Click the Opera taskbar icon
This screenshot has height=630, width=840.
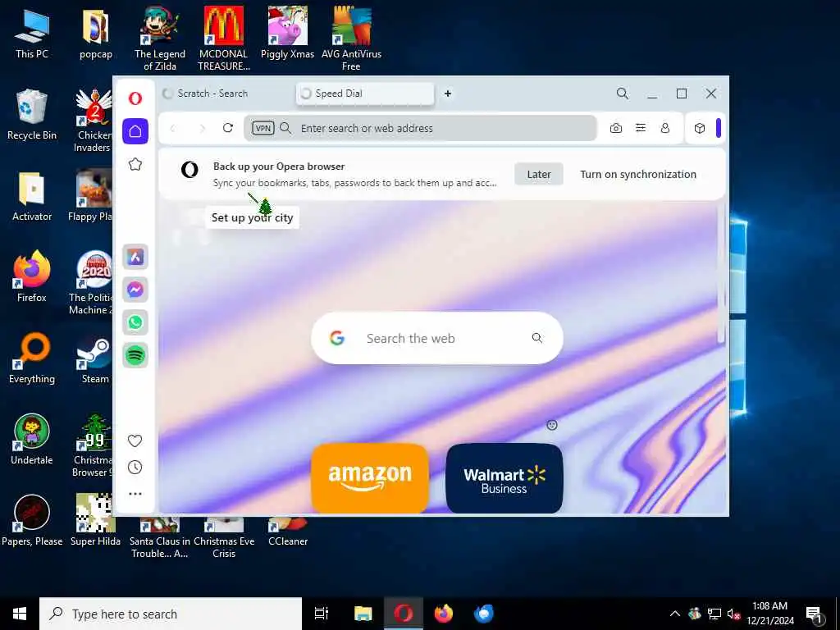coord(404,614)
